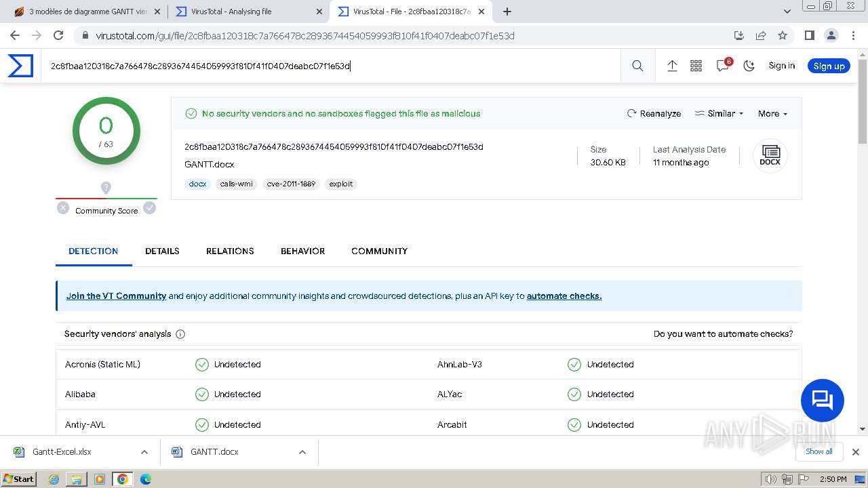Click the VirusTotal logo icon
868x488 pixels.
20,66
